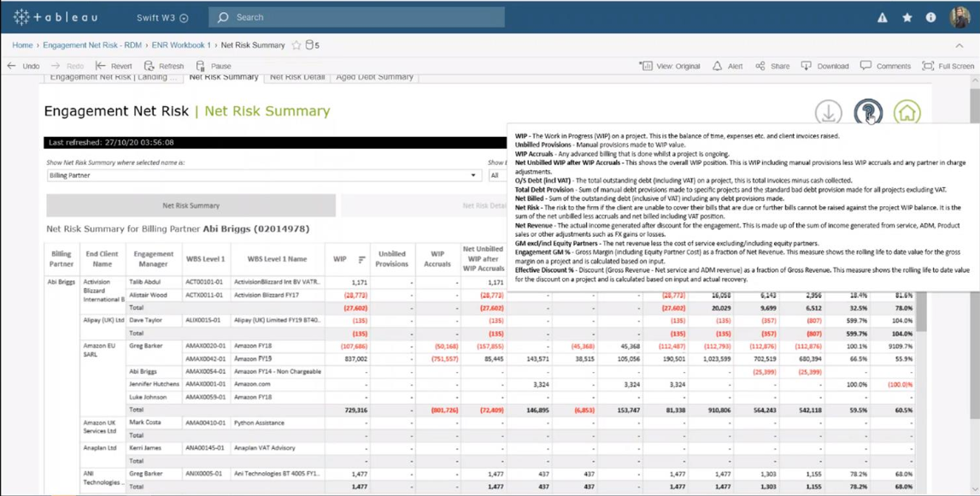
Task: Click the Net Risk Summary button
Action: 192,205
